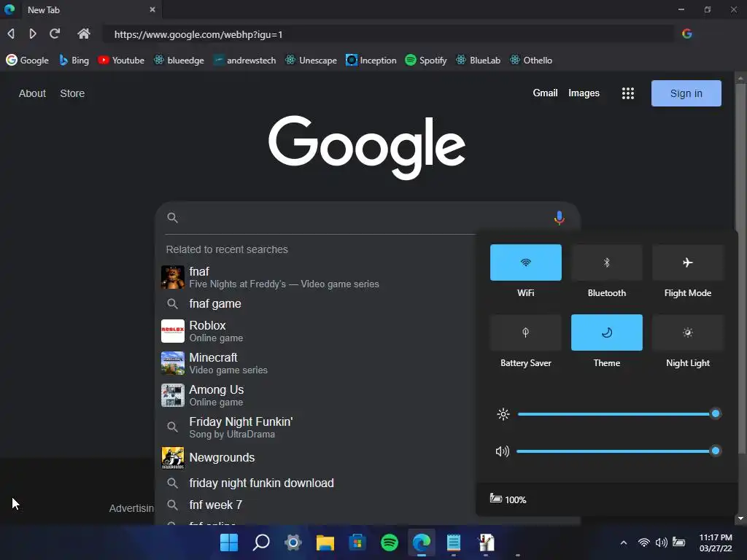Click the magnifier icon in search box
This screenshot has width=747, height=560.
(x=172, y=217)
